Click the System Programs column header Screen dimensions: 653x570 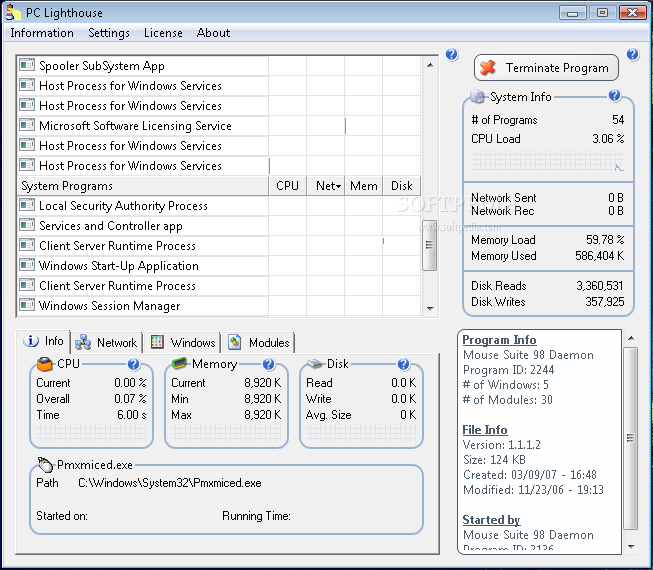pyautogui.click(x=143, y=186)
